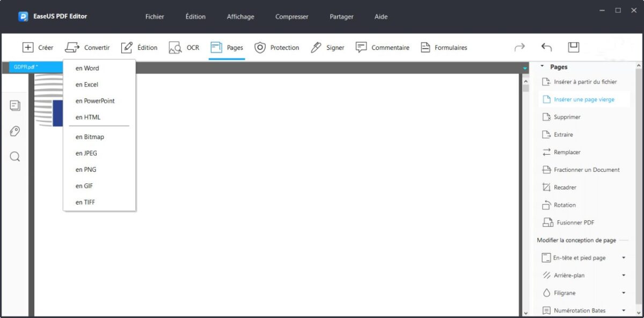The image size is (644, 318).
Task: Open the Affichage menu
Action: click(x=240, y=17)
